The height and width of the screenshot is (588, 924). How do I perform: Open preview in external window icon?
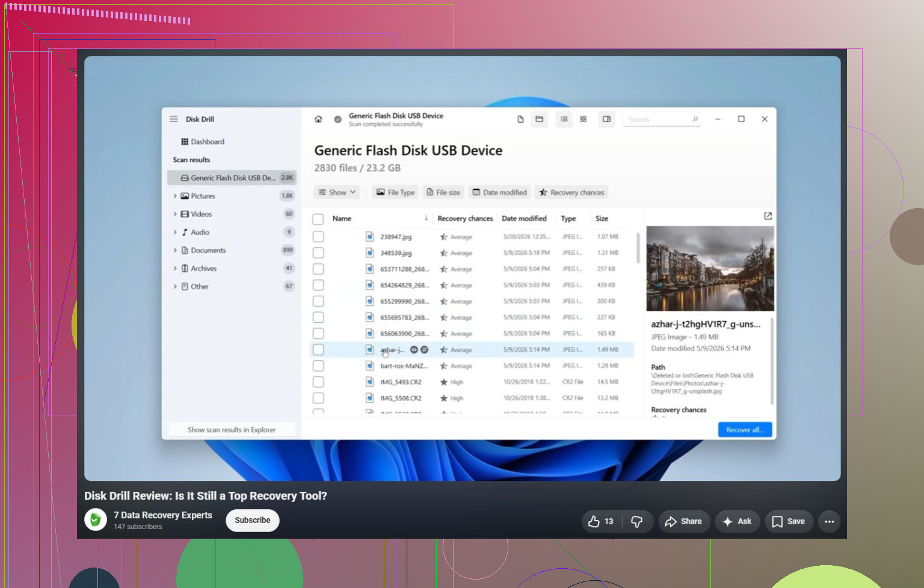768,216
